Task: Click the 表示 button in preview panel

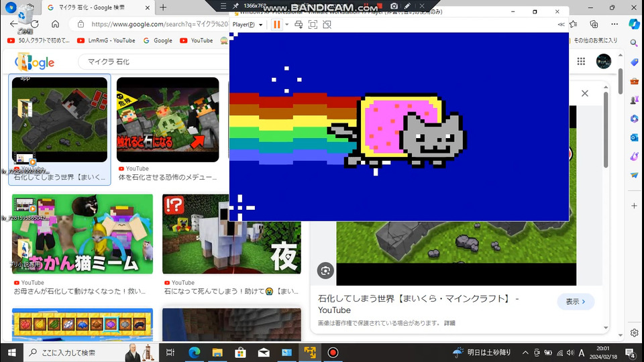Action: [576, 302]
